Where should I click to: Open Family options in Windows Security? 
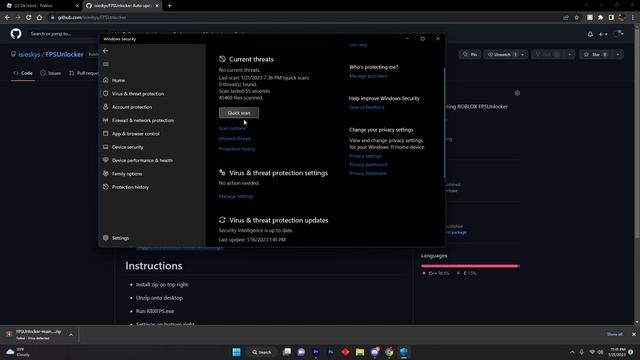pyautogui.click(x=127, y=174)
